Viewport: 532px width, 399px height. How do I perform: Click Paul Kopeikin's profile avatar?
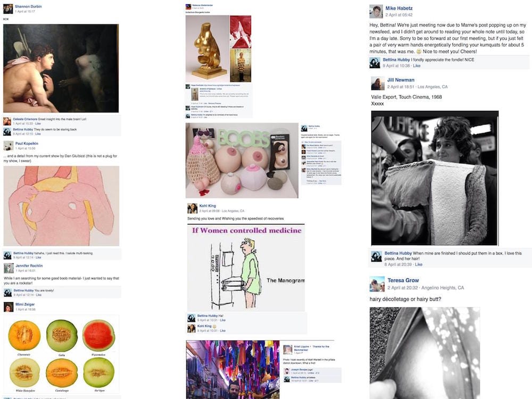point(9,146)
